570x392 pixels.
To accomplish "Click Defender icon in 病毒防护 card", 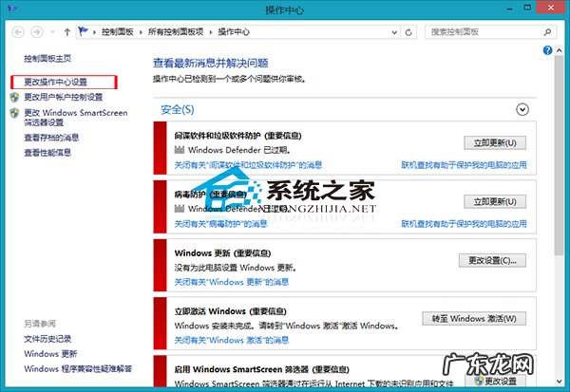I will (x=180, y=208).
